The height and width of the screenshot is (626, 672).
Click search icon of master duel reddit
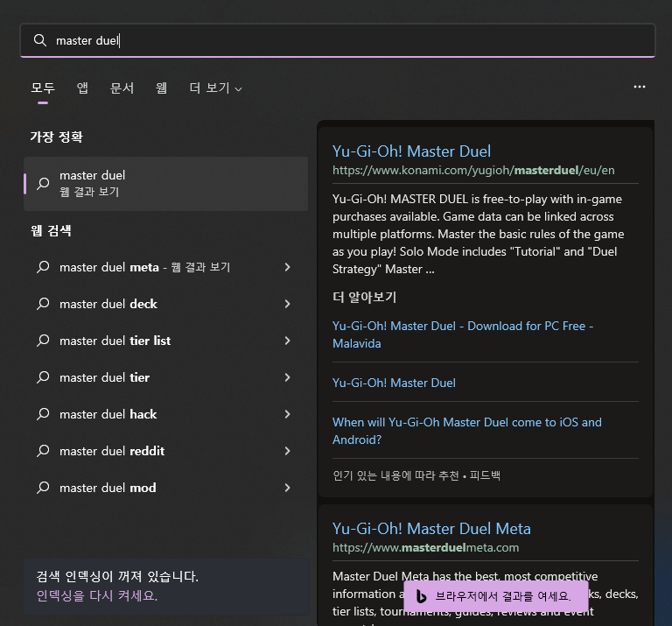43,451
